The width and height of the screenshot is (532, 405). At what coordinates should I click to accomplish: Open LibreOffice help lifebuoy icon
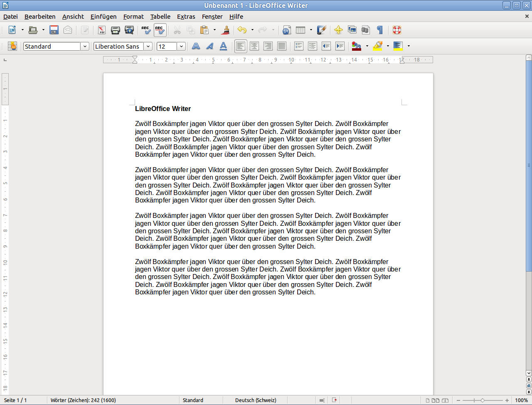pos(397,30)
